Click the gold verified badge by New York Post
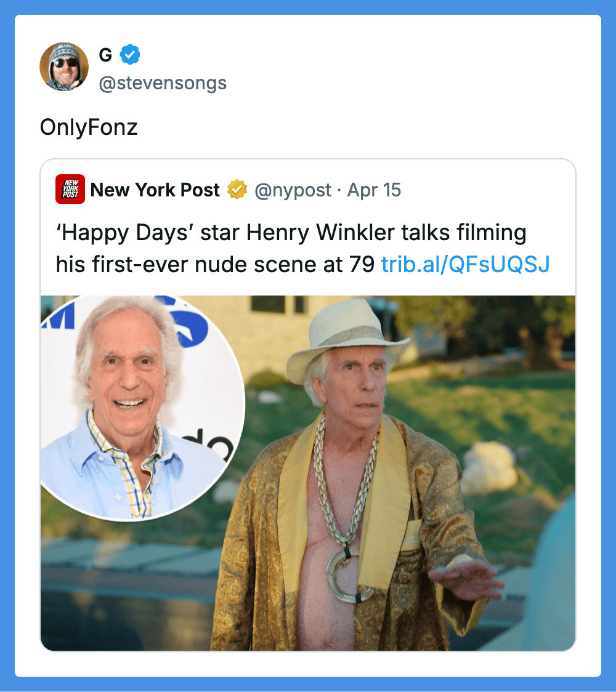 point(237,190)
